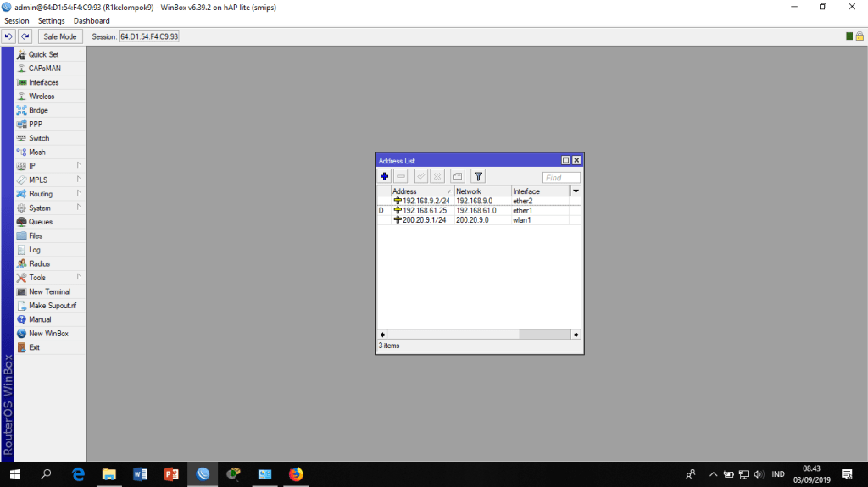Click the Undo arrow in the main toolbar

click(8, 36)
